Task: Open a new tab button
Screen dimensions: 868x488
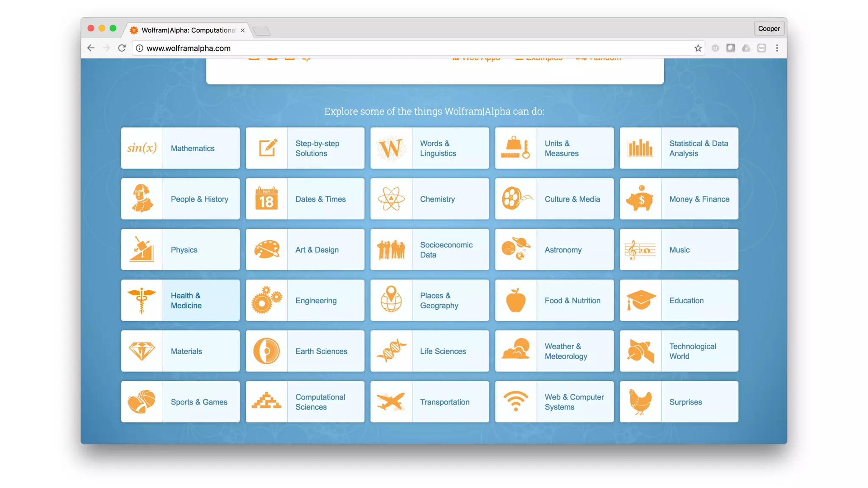Action: (262, 30)
